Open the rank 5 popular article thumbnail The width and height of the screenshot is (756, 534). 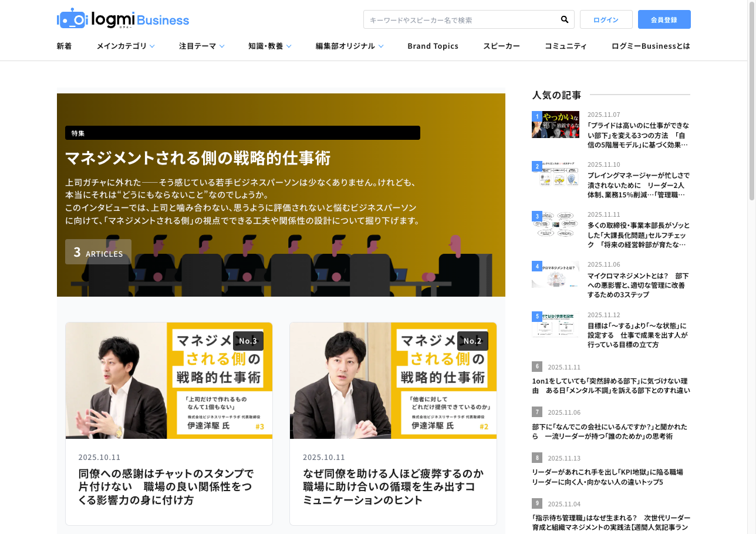click(555, 324)
